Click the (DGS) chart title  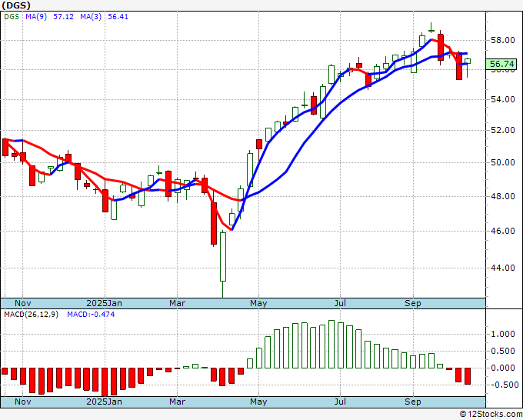[x=16, y=5]
